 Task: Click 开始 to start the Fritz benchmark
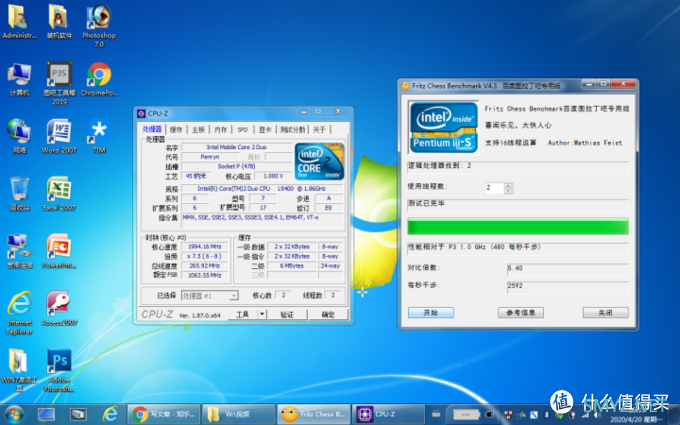431,312
